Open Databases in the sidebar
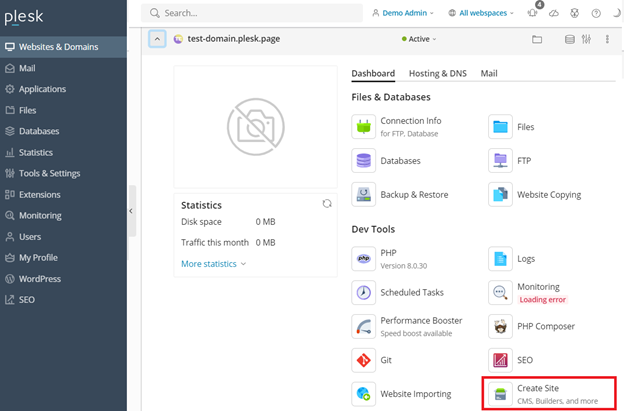 tap(63, 131)
